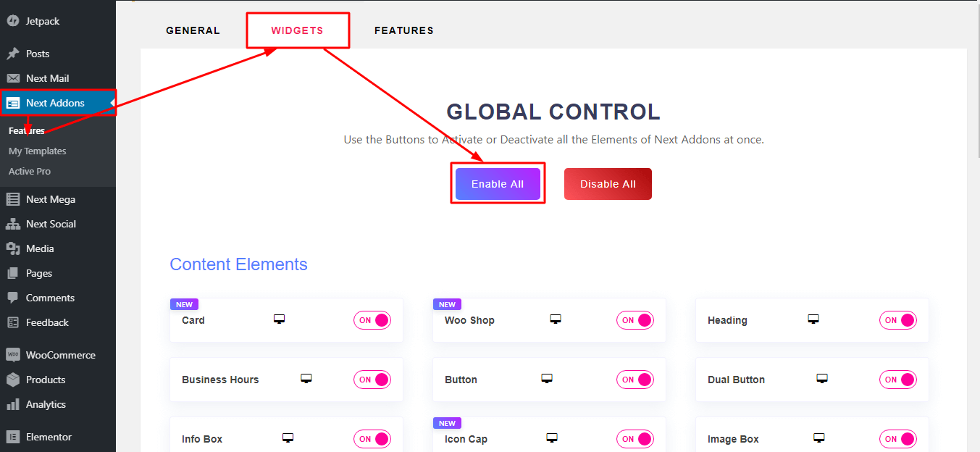
Task: Toggle the Card widget switch
Action: 372,320
